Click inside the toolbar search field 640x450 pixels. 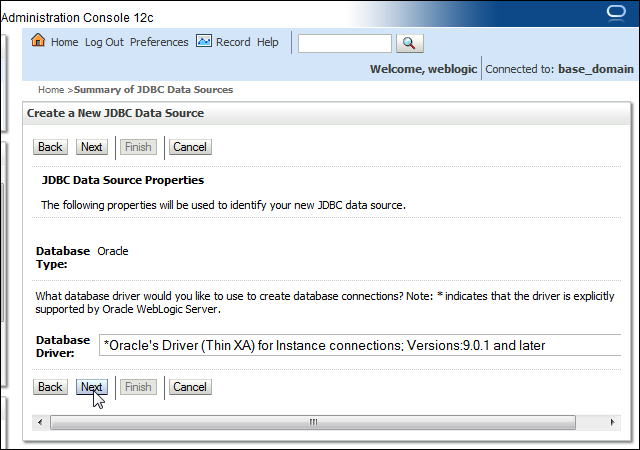pos(344,43)
